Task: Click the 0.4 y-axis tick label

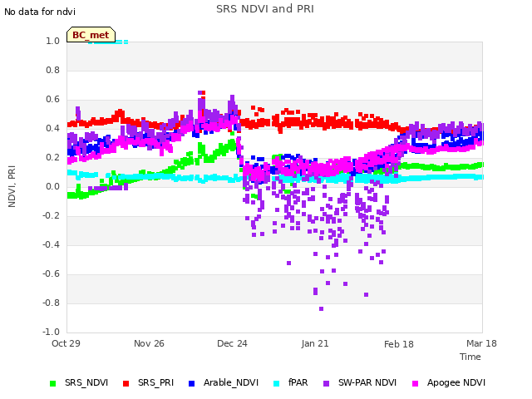Action: 52,128
